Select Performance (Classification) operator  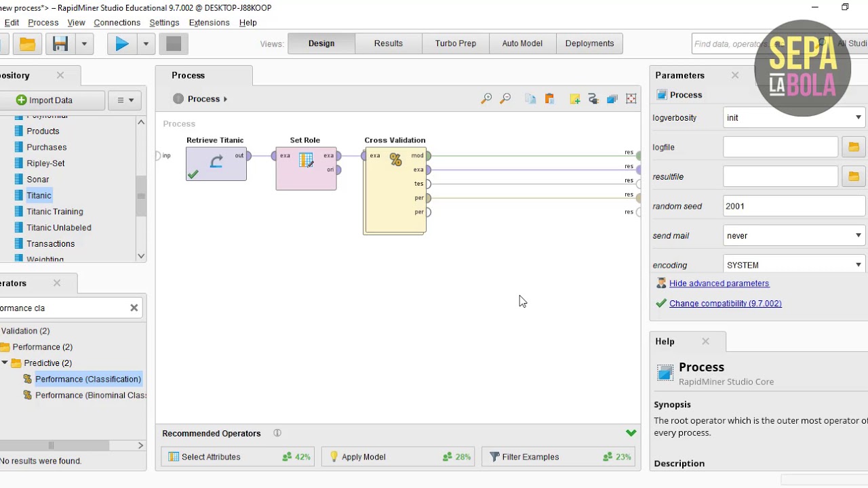(x=88, y=380)
